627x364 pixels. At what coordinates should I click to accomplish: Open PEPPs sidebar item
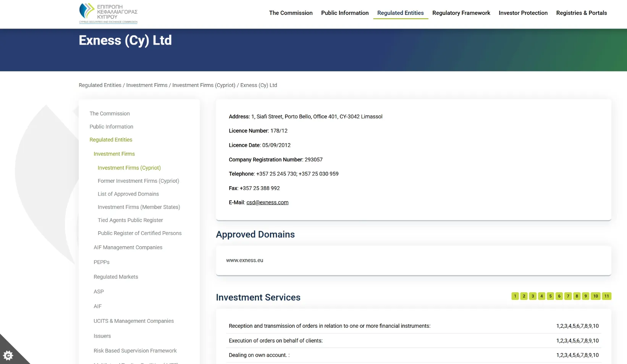click(x=102, y=262)
